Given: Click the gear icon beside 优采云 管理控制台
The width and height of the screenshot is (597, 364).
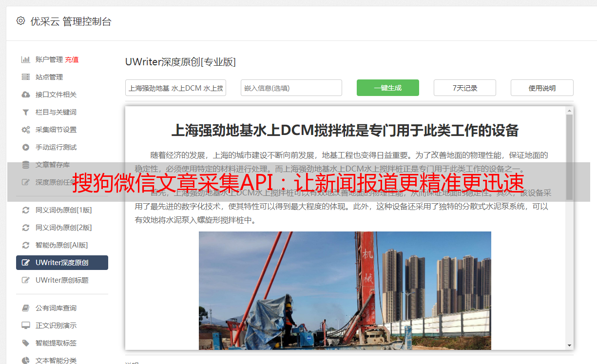Looking at the screenshot, I should [x=20, y=21].
